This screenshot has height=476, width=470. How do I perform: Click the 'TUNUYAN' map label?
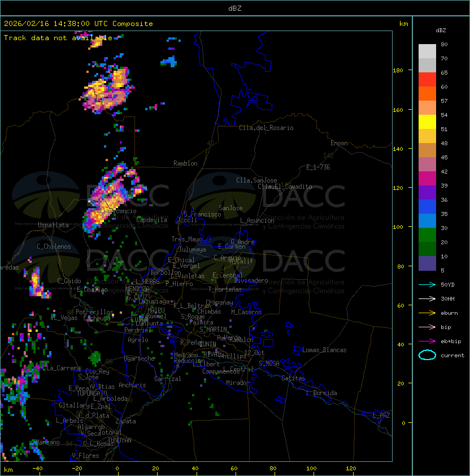[x=120, y=440]
